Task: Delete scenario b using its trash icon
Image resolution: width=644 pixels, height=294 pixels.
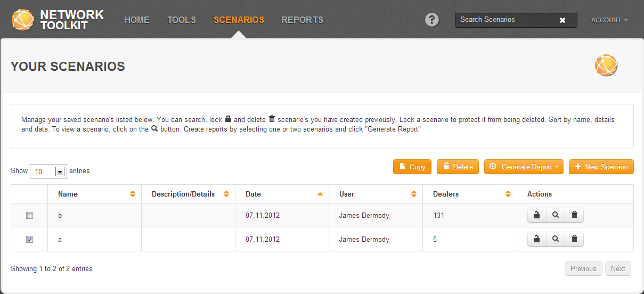Action: [574, 215]
